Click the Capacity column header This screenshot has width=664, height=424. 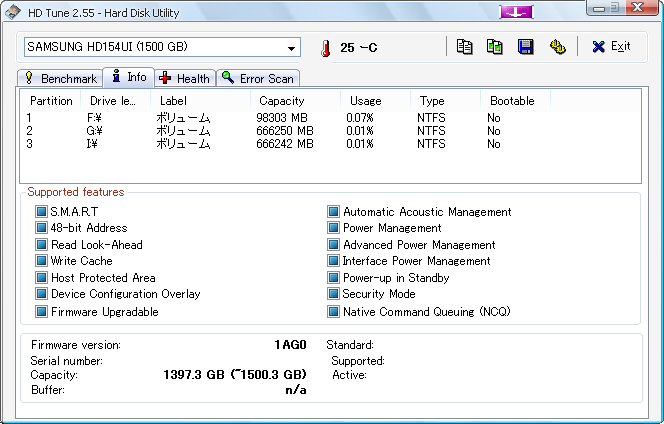point(281,101)
